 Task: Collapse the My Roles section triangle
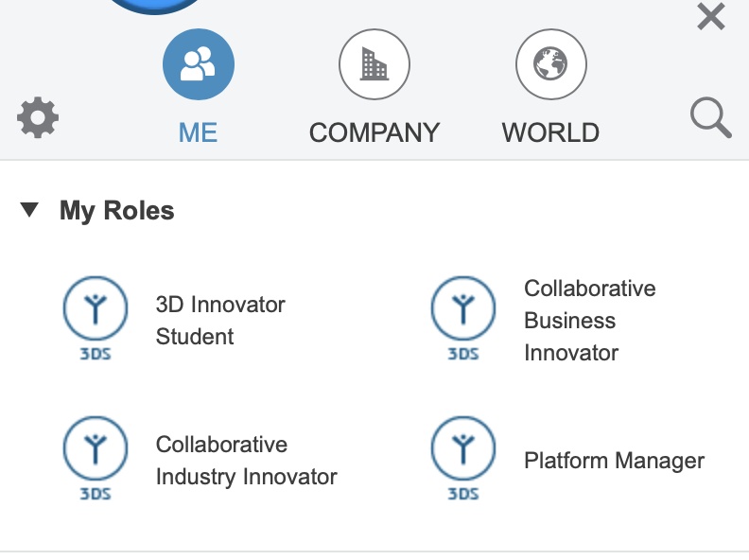[29, 210]
